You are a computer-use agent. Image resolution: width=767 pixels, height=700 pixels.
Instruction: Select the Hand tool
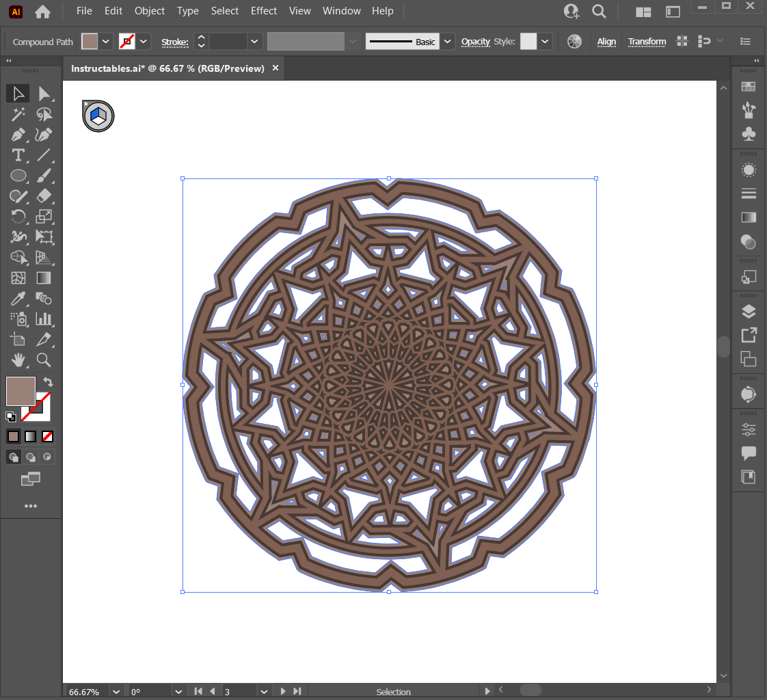pyautogui.click(x=18, y=360)
